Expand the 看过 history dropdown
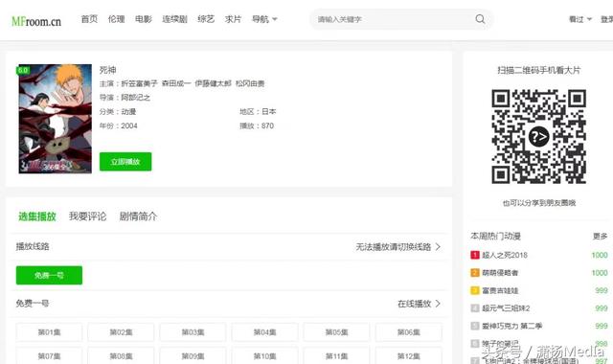This screenshot has width=613, height=364. [x=580, y=19]
